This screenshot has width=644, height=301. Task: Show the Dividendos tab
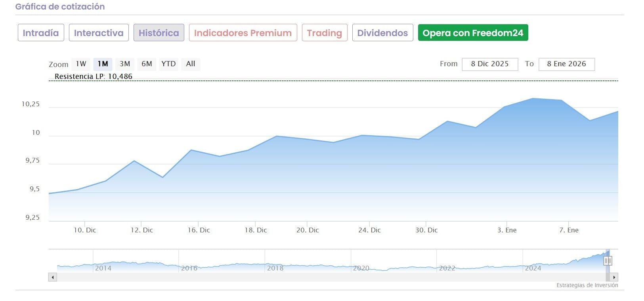382,33
